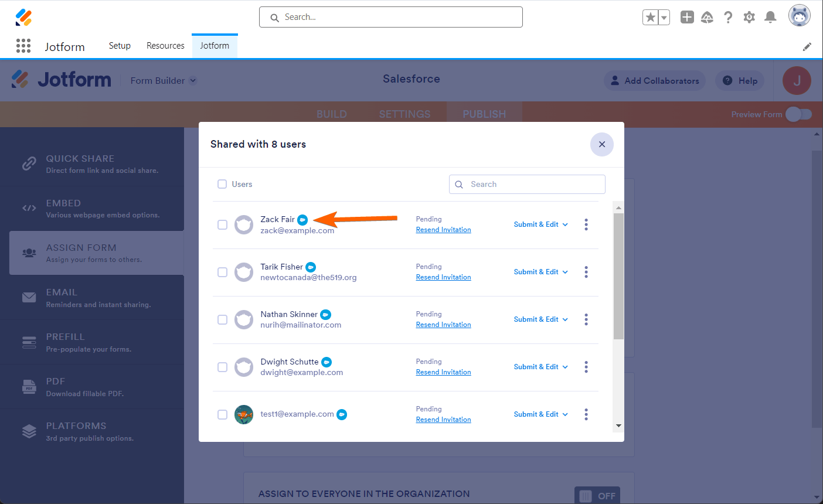Open more options for Zack Fair
The width and height of the screenshot is (823, 504).
coord(586,224)
